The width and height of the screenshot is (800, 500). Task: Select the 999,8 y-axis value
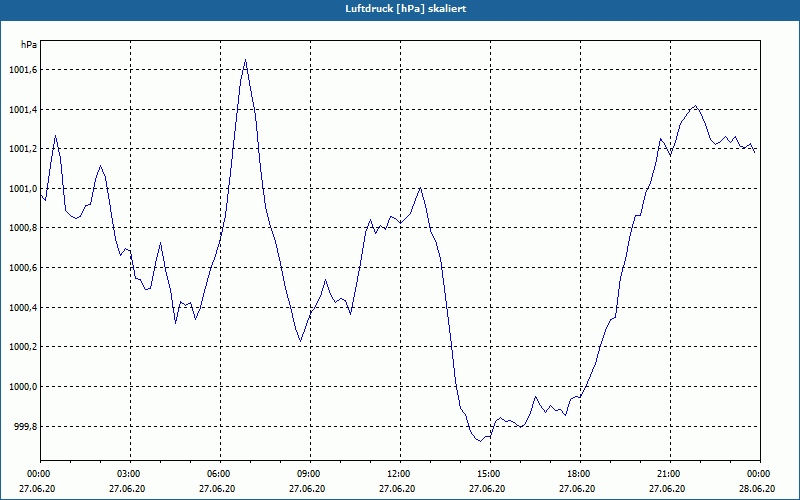tap(25, 427)
